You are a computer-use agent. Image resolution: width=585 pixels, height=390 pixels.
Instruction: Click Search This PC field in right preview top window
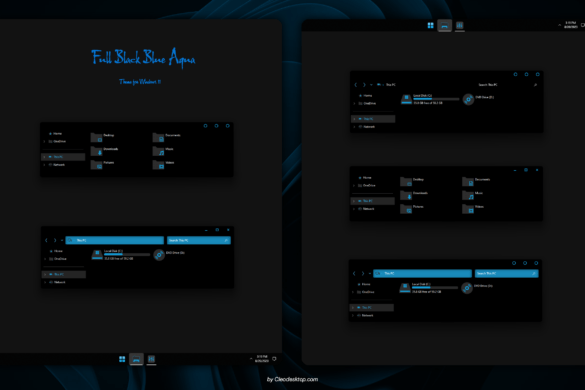tap(508, 85)
